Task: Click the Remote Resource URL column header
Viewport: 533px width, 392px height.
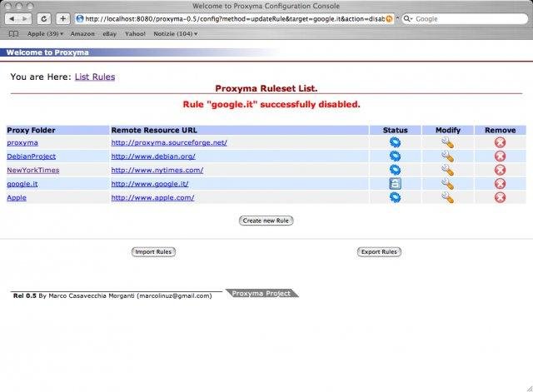Action: pos(239,130)
